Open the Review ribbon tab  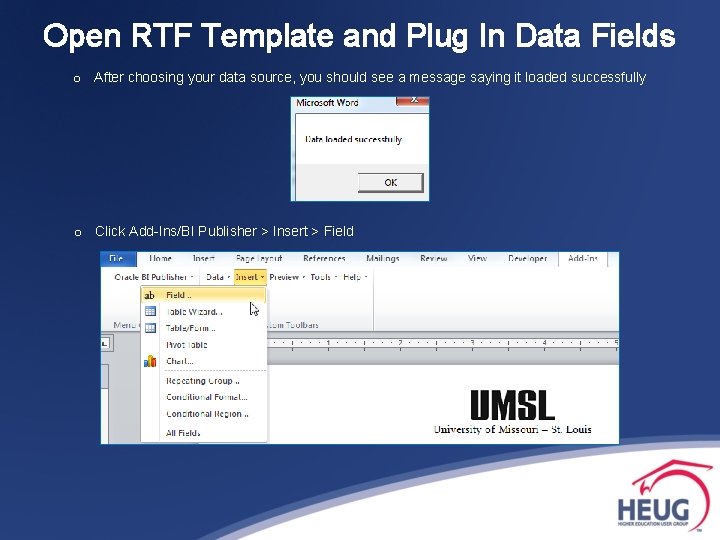click(433, 259)
